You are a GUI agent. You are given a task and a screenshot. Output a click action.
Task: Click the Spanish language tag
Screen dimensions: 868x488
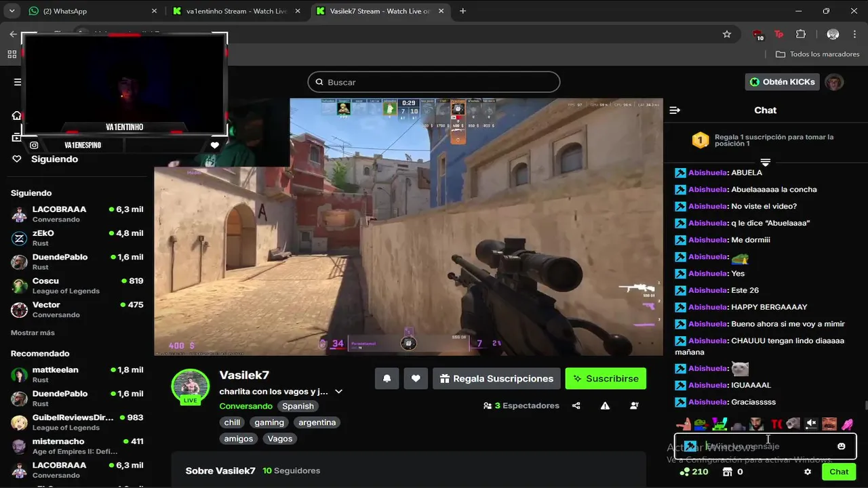click(x=298, y=406)
